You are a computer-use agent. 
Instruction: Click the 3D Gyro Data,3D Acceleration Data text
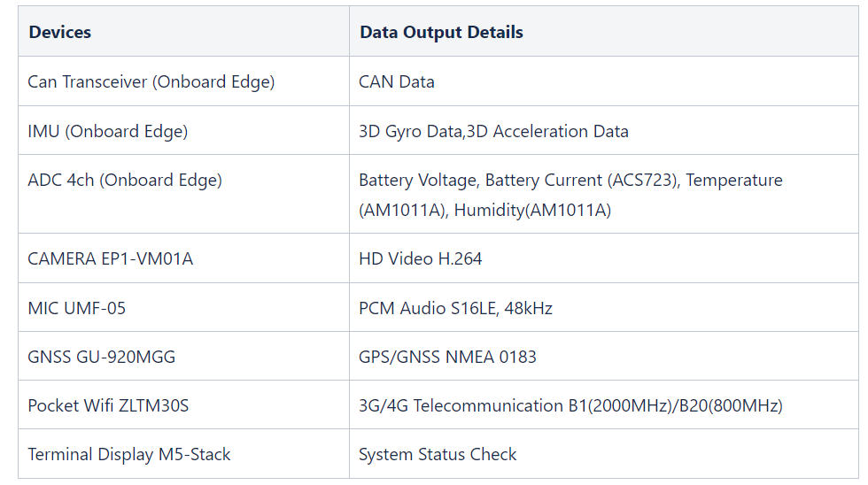point(494,131)
